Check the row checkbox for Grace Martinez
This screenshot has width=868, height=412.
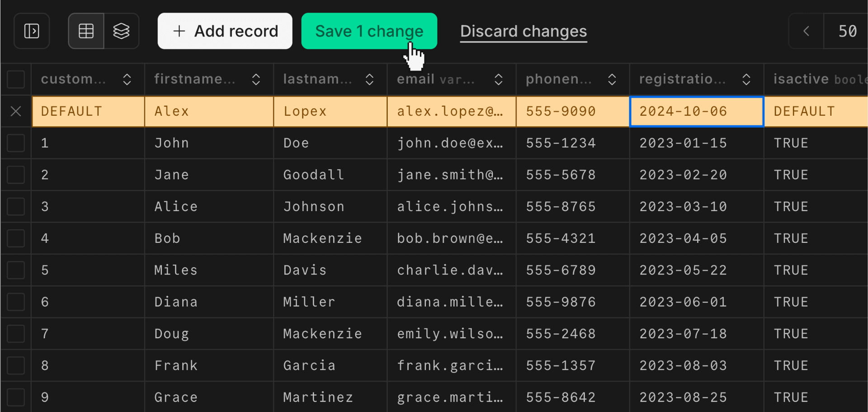point(16,397)
